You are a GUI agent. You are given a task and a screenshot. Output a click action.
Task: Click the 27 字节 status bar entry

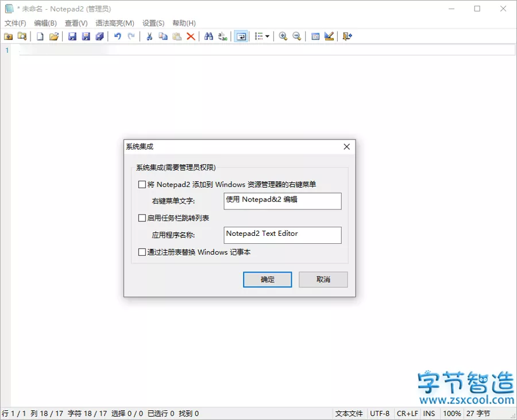point(478,414)
